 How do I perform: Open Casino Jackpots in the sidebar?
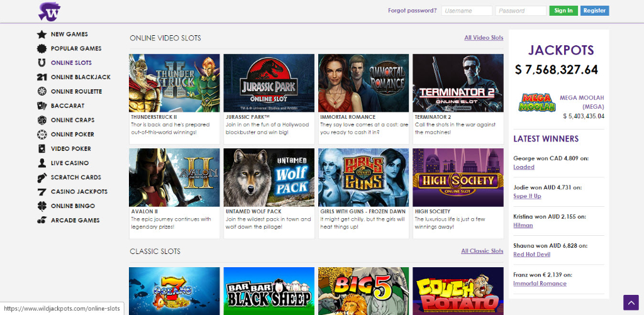pyautogui.click(x=79, y=192)
